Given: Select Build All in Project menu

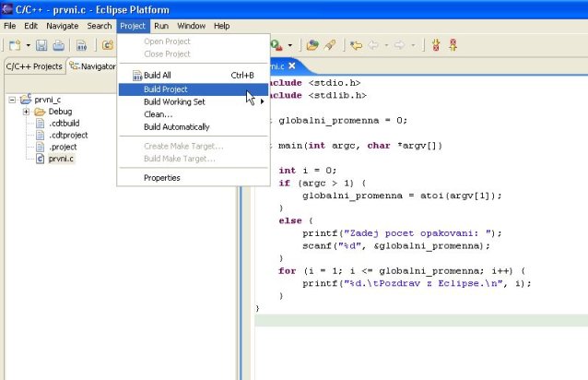Looking at the screenshot, I should [194, 76].
